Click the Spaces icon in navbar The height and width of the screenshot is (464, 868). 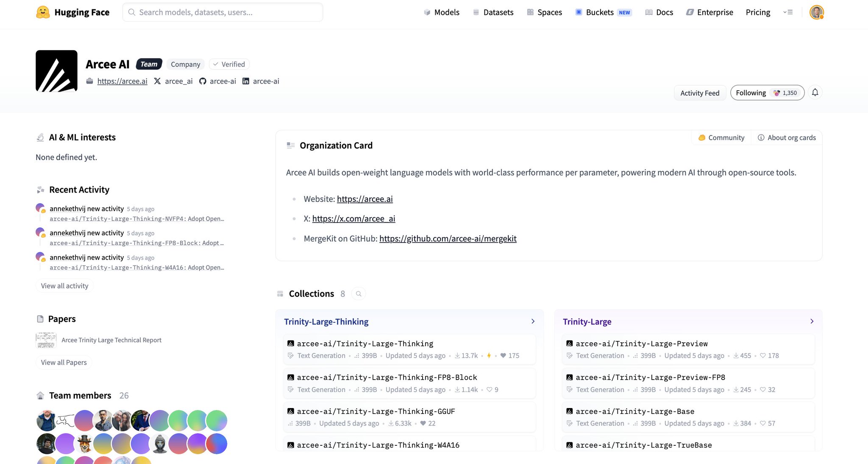530,12
